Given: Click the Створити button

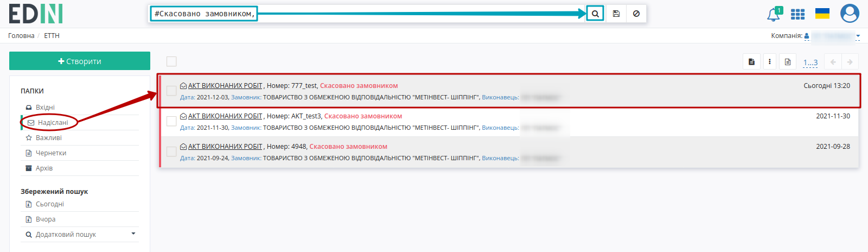Looking at the screenshot, I should [80, 61].
